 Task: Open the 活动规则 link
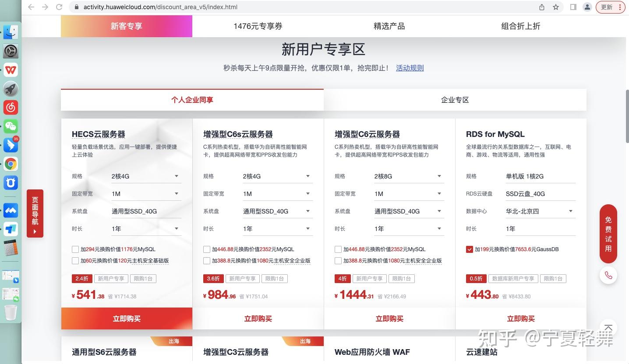point(410,68)
